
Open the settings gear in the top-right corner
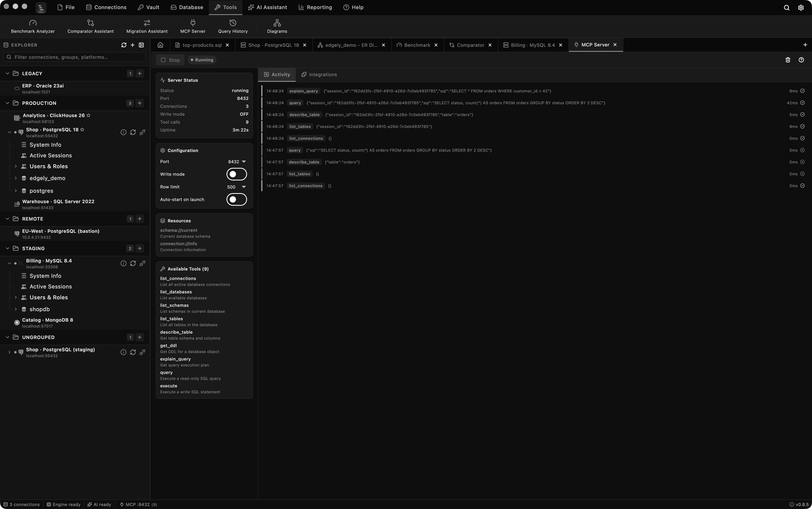tap(801, 8)
